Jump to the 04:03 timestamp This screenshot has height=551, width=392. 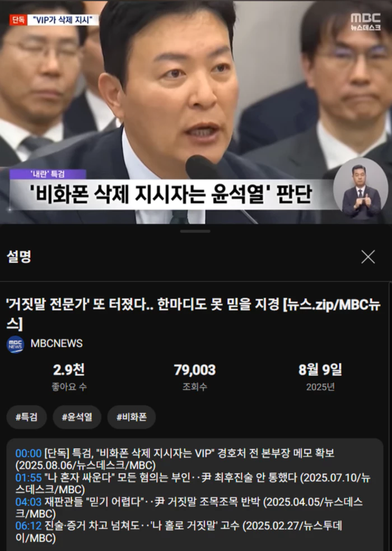click(29, 502)
